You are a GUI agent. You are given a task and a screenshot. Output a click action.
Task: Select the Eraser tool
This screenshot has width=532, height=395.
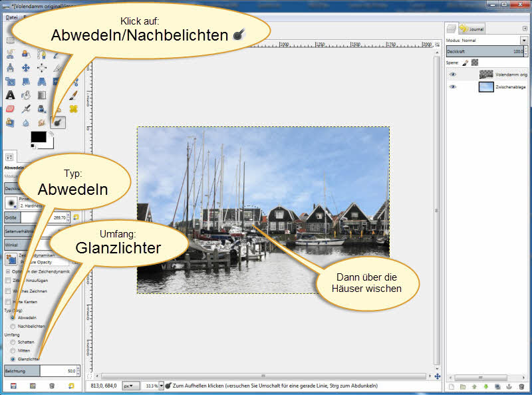pos(10,109)
